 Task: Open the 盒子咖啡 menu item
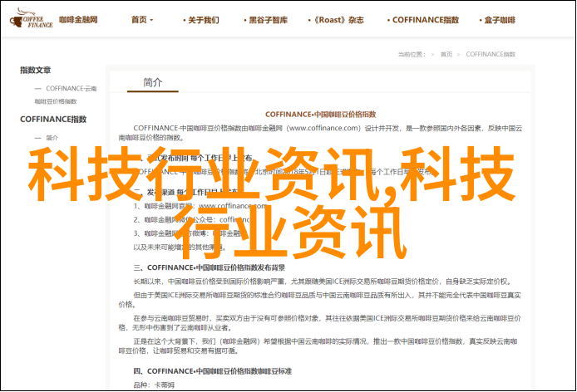[x=497, y=20]
